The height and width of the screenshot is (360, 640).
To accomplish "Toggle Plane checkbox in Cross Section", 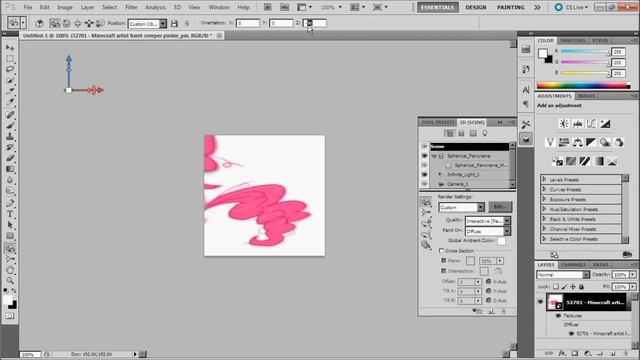I will pyautogui.click(x=443, y=260).
